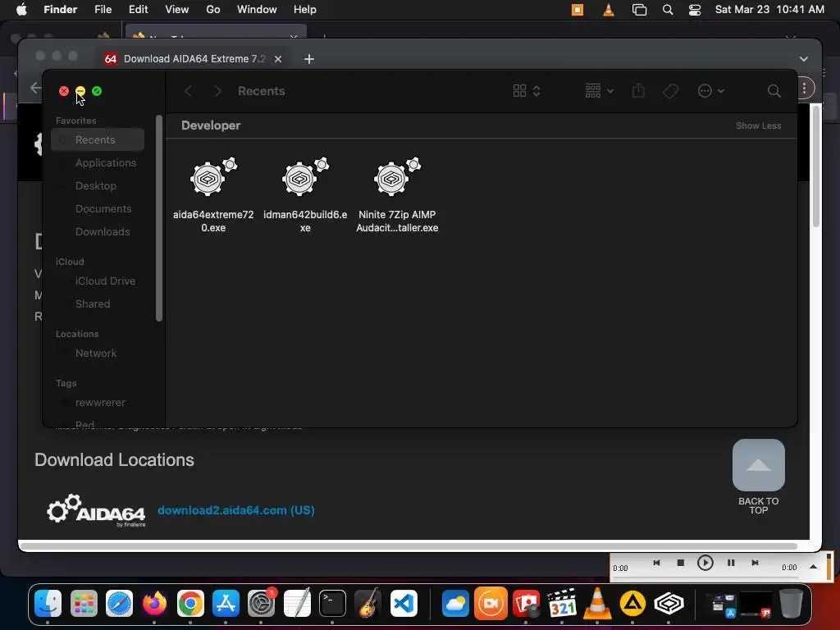Open the Window menu
840x630 pixels.
pyautogui.click(x=257, y=10)
